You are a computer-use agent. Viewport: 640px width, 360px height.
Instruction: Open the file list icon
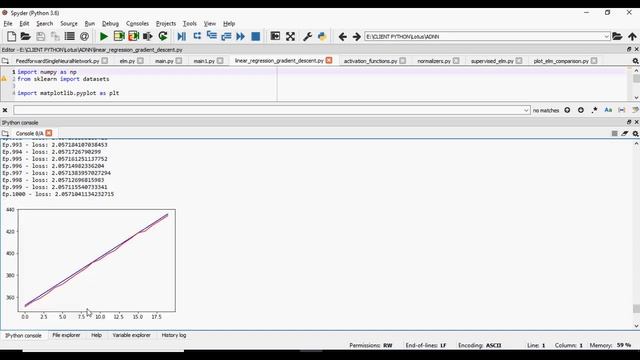[70, 36]
